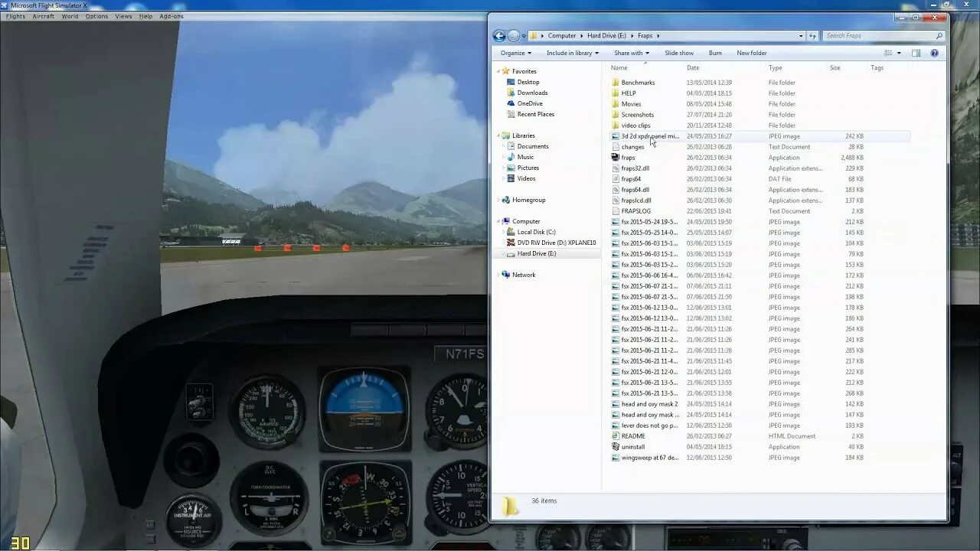Open the Aircraft menu in Flight Simulator
The width and height of the screenshot is (980, 551).
(43, 16)
